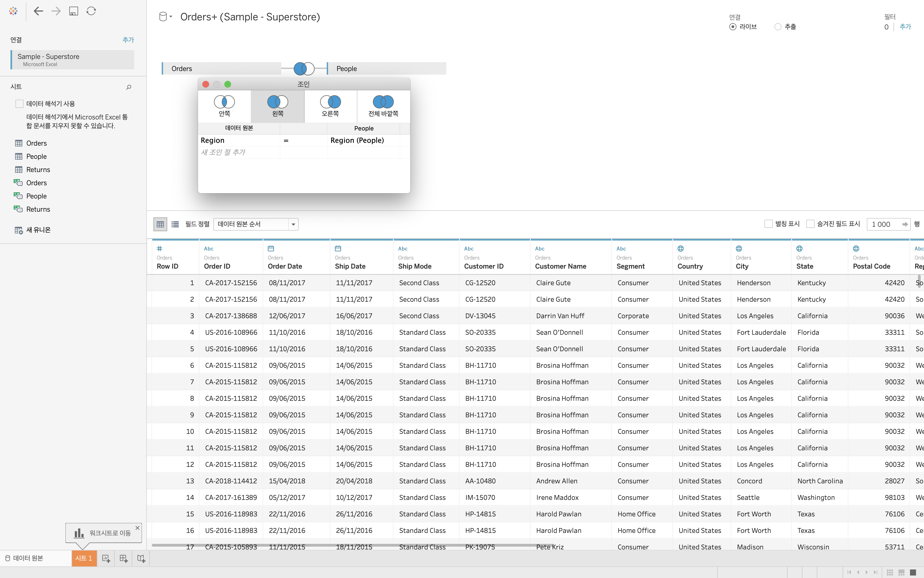This screenshot has height=578, width=924.
Task: Click the Tableau logo start page icon
Action: pyautogui.click(x=13, y=11)
